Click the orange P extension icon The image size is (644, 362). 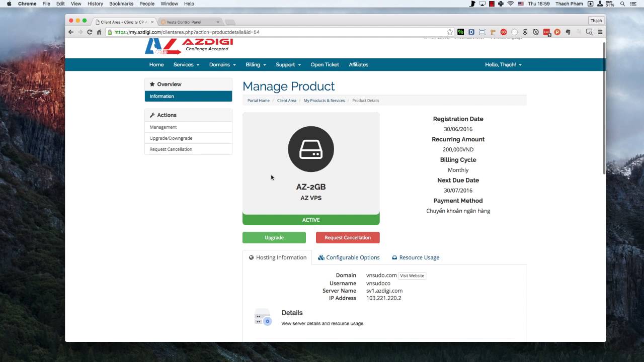point(557,32)
